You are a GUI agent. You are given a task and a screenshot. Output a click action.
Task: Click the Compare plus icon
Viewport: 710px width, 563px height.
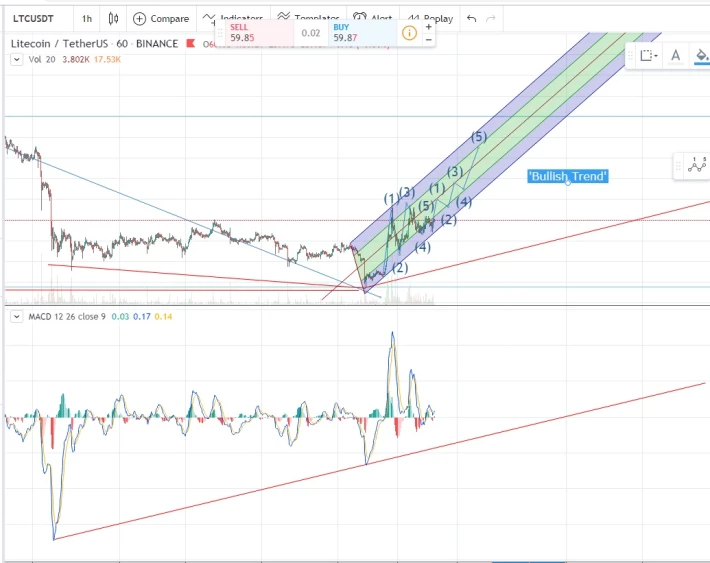[x=139, y=19]
